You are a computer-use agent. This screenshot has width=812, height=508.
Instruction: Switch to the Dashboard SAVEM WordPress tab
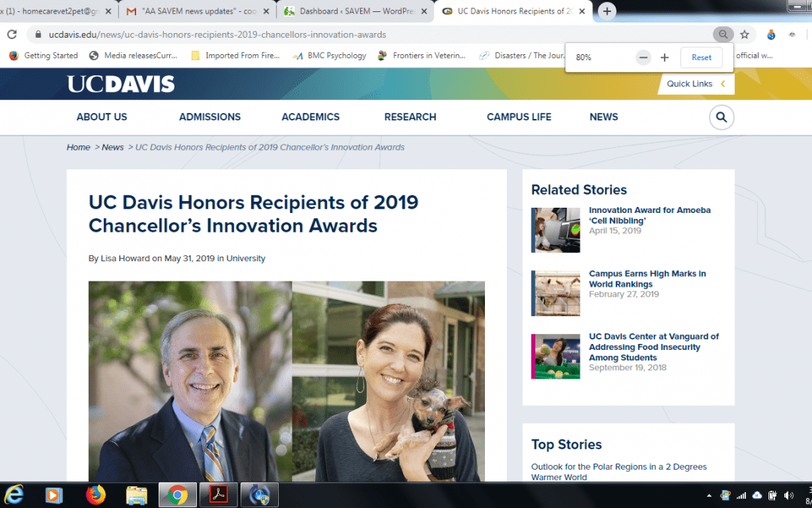pos(352,11)
